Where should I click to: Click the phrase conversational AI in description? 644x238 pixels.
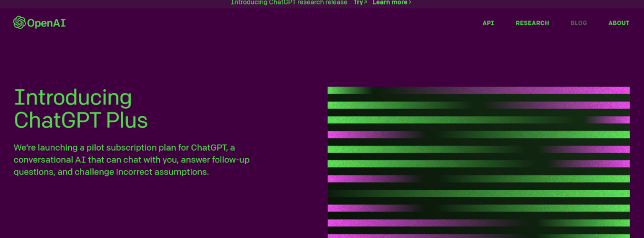coord(49,160)
